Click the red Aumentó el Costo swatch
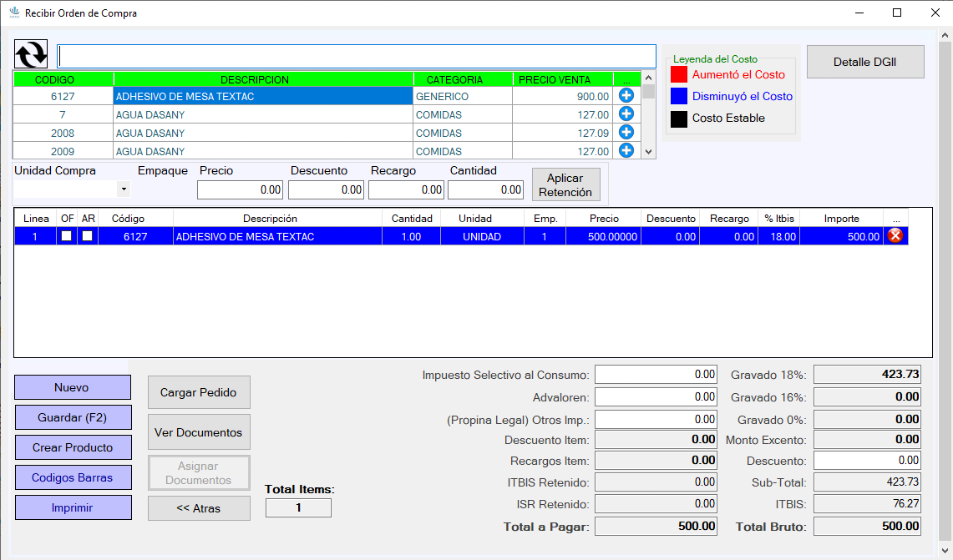This screenshot has width=953, height=560. (x=679, y=74)
